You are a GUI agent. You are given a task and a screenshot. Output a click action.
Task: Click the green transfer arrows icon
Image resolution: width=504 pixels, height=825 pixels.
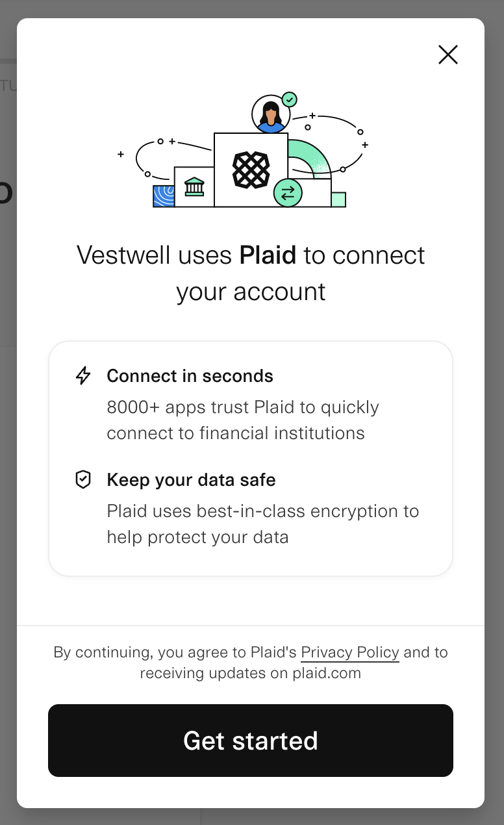coord(288,193)
